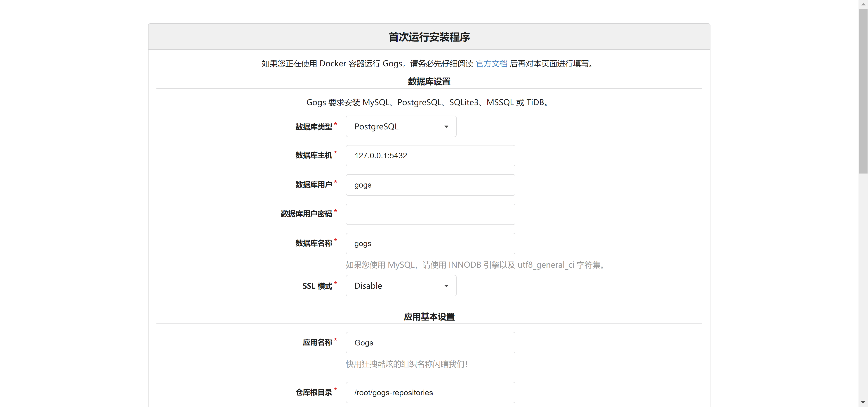Click the scrollbar track below the thumb
Image resolution: width=868 pixels, height=407 pixels.
(x=863, y=287)
